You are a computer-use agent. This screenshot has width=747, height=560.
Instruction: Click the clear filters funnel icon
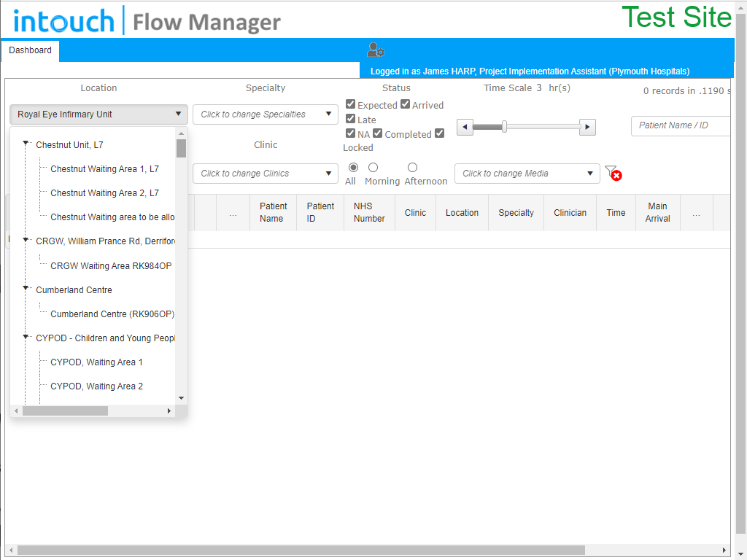pyautogui.click(x=613, y=174)
